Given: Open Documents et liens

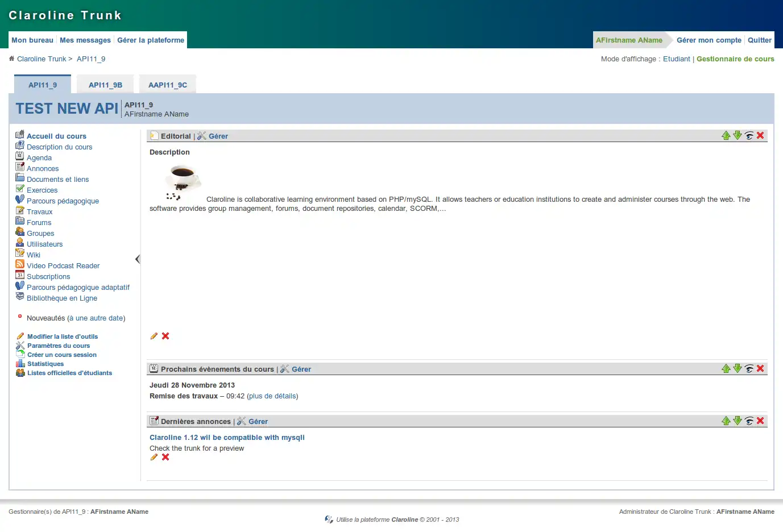Looking at the screenshot, I should coord(57,179).
